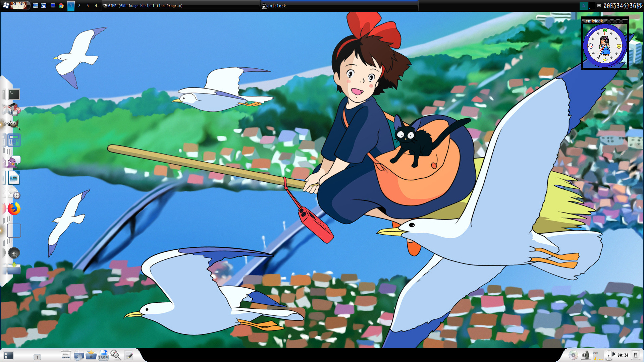Open the speaker icon in side dock
This screenshot has width=644, height=362.
pos(14,253)
